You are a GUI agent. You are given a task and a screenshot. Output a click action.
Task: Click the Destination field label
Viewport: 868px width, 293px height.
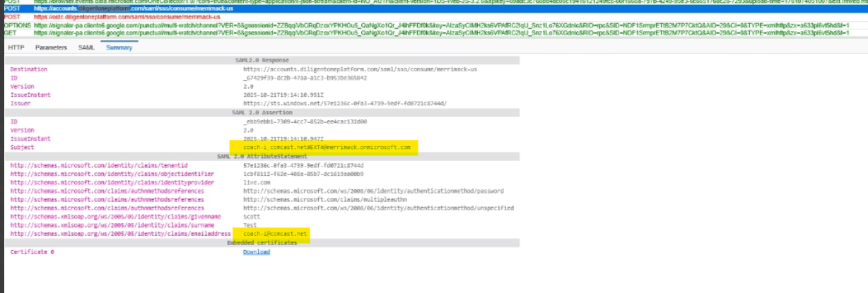(x=29, y=69)
